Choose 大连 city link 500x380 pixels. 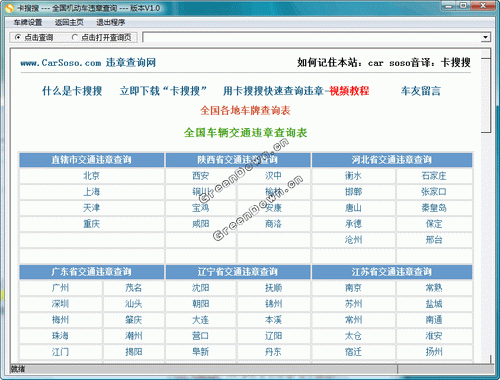[201, 320]
